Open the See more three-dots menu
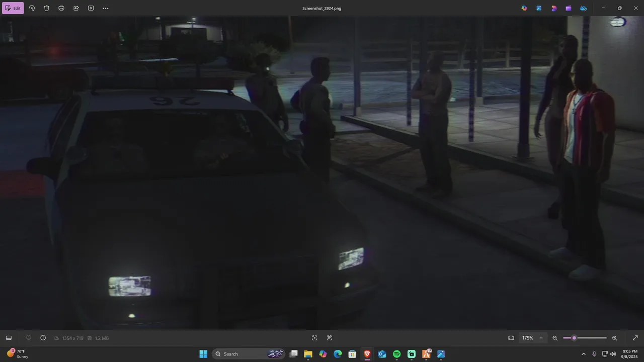The width and height of the screenshot is (644, 362). [x=105, y=8]
